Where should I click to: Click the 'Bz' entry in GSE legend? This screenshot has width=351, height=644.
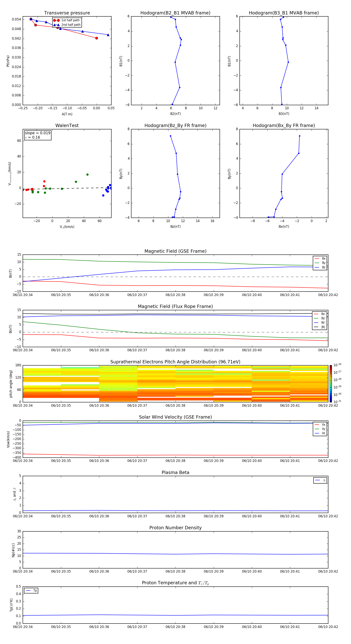pyautogui.click(x=320, y=267)
